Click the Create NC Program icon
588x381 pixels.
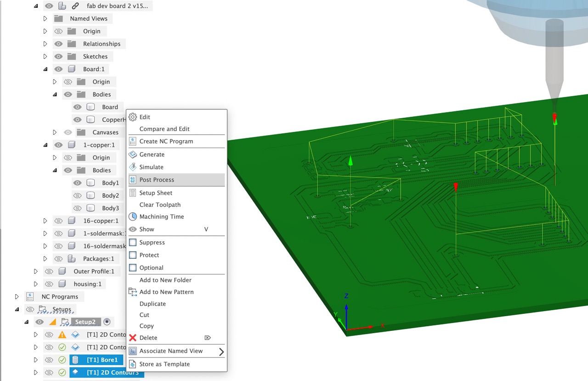(133, 142)
